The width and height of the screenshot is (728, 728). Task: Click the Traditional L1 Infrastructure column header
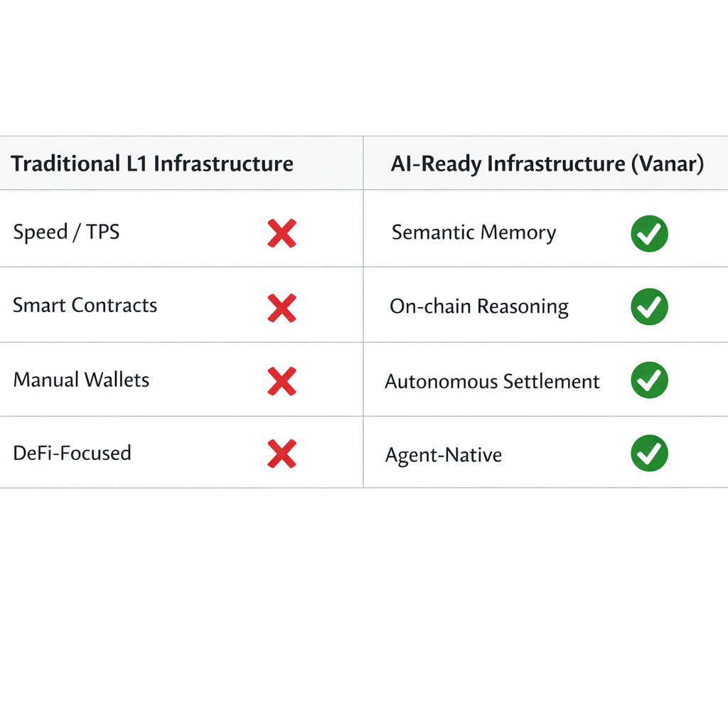click(x=152, y=164)
